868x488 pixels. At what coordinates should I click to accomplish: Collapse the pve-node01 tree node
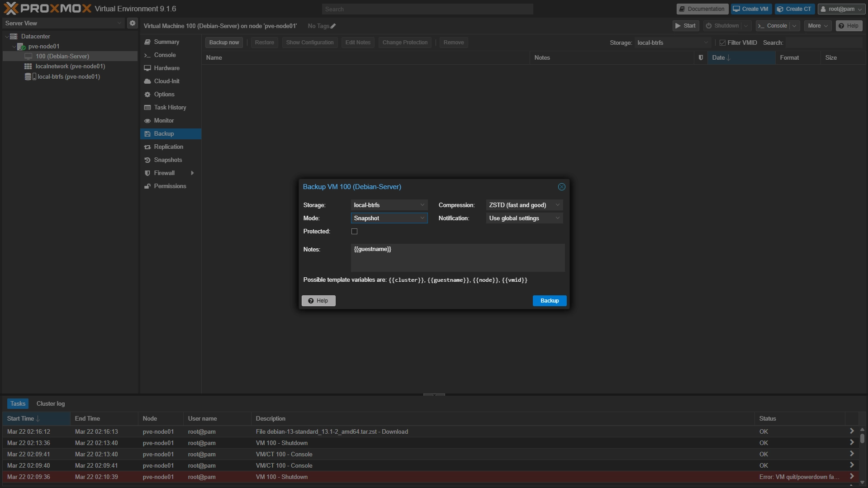(14, 46)
